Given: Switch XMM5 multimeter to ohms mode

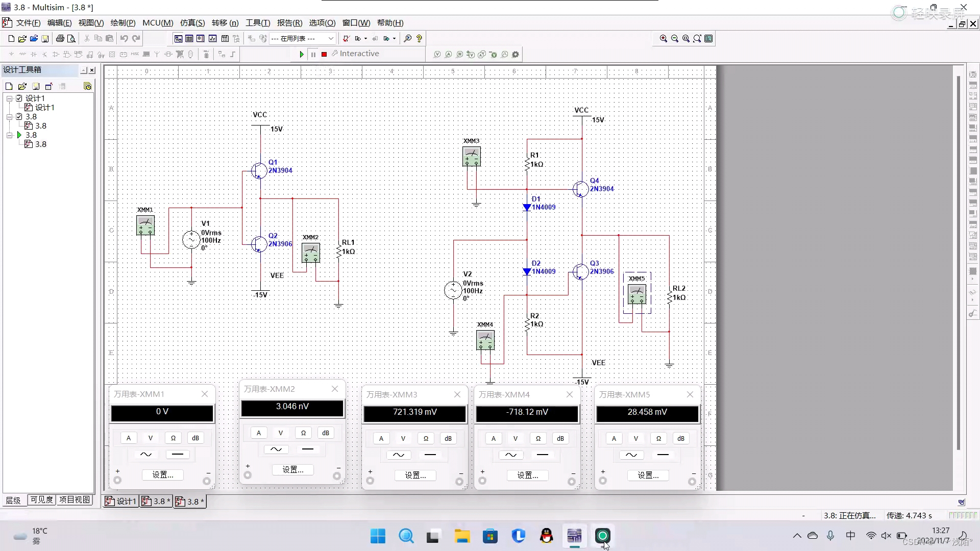Looking at the screenshot, I should pos(658,438).
